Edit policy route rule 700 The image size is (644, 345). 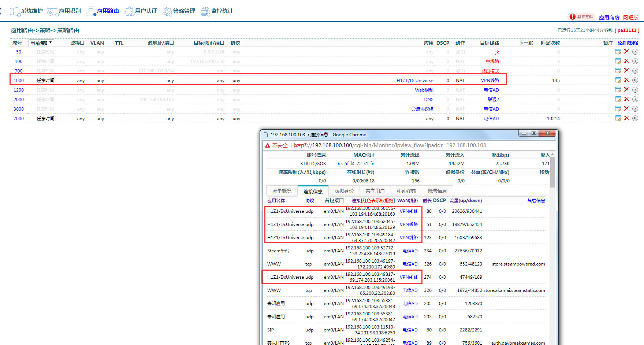pyautogui.click(x=618, y=71)
